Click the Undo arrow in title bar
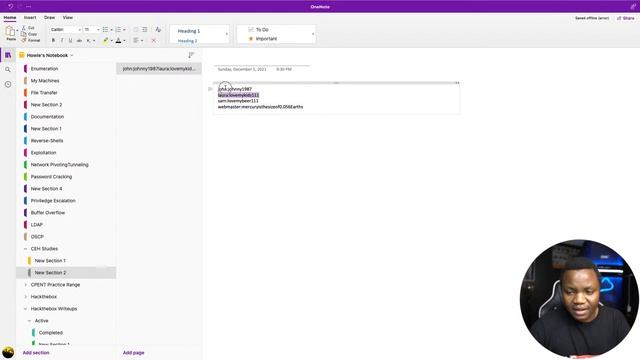 [10, 7]
